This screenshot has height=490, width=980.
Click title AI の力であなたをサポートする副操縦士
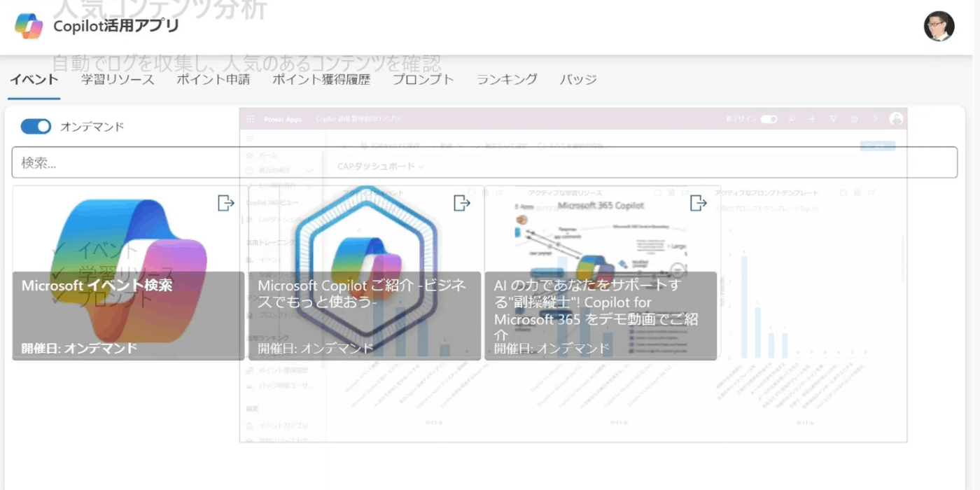[596, 311]
